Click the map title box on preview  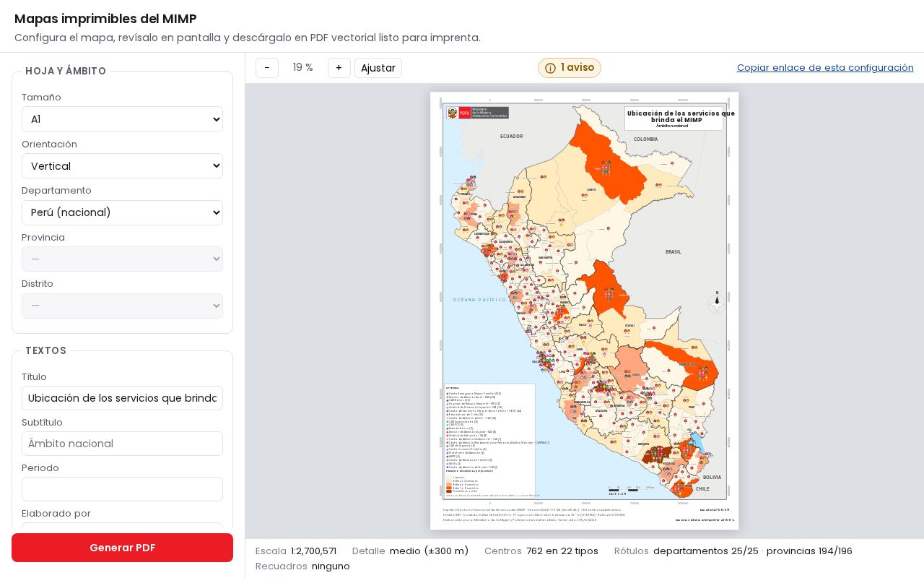(x=674, y=118)
